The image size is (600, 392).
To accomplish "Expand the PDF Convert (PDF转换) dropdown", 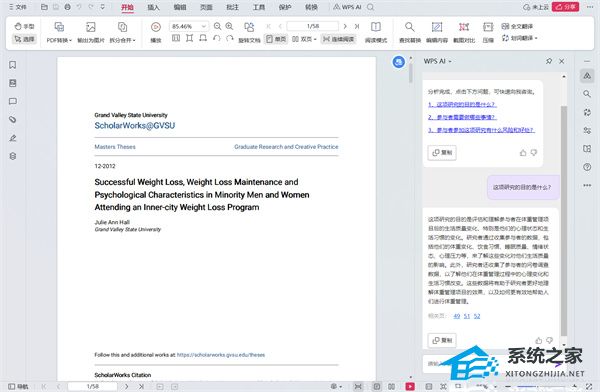I will coord(59,32).
